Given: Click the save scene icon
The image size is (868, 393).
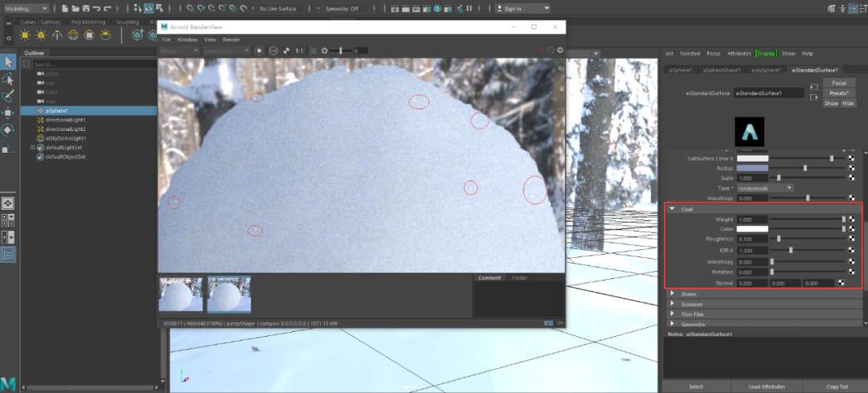Looking at the screenshot, I should point(85,9).
